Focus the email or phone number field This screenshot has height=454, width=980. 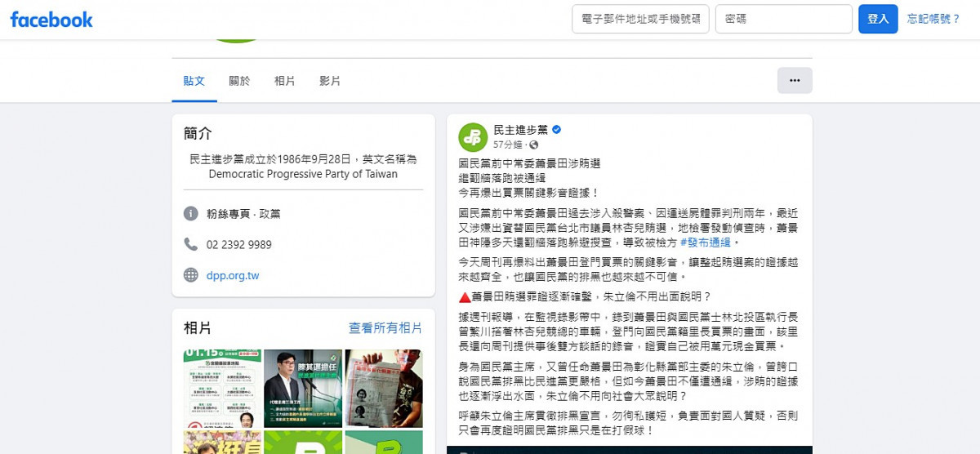pos(641,19)
